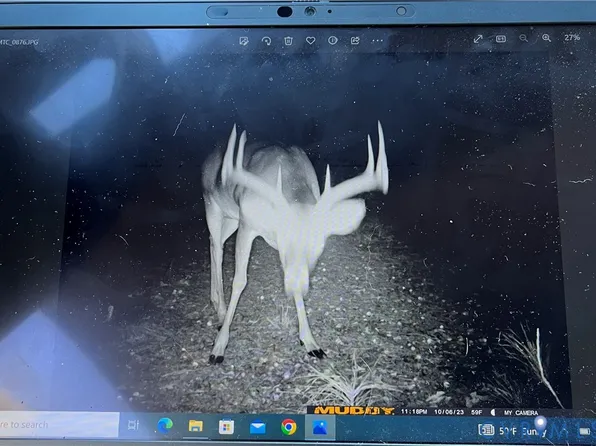Enter full screen view
Viewport: 596px width, 446px height.
(x=478, y=39)
